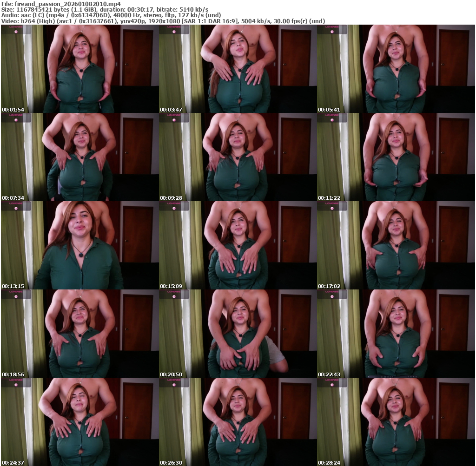Click the 00:17:02 frame
This screenshot has height=466, width=476.
coord(396,245)
